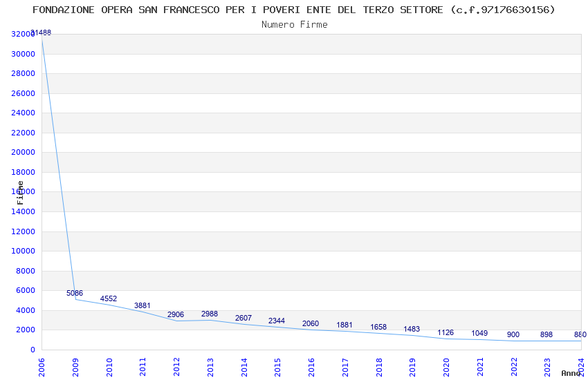Click the y-axis value 8000
This screenshot has height=380, width=588.
(26, 271)
